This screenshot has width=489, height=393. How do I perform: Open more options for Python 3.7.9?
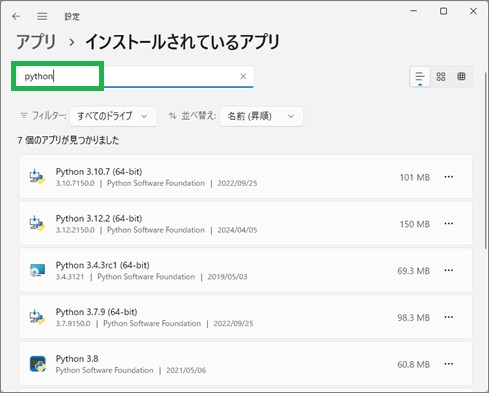pos(449,317)
